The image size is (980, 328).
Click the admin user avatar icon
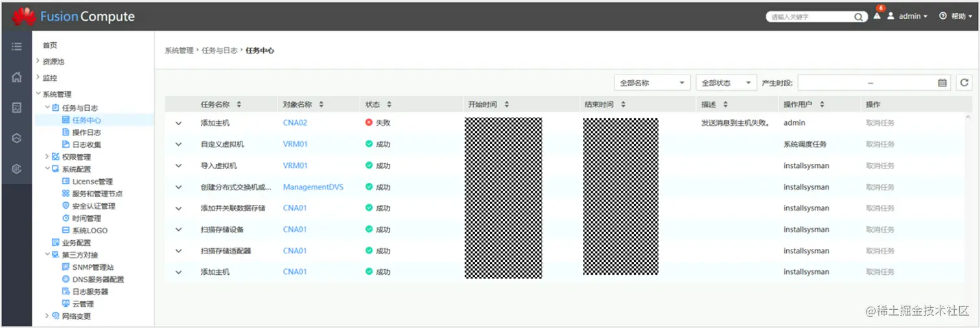[x=891, y=16]
